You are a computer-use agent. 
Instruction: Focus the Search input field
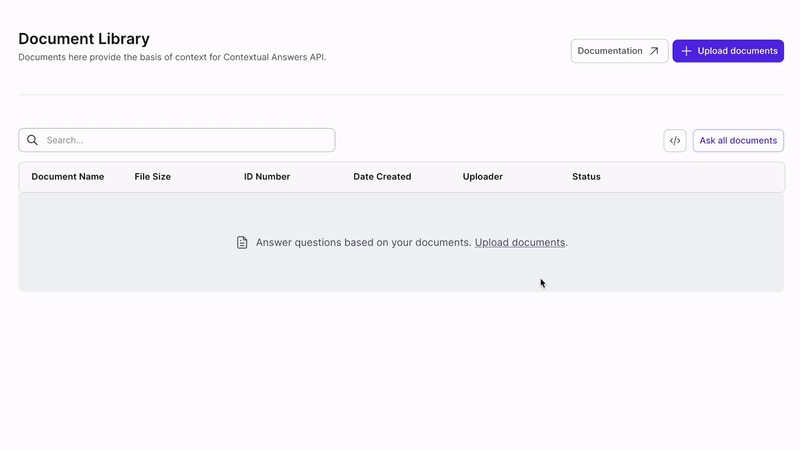coord(177,140)
